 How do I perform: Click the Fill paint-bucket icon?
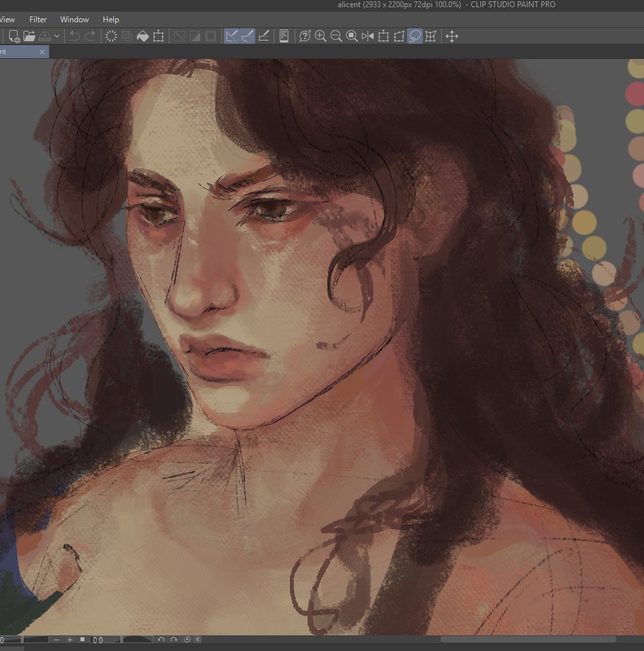coord(143,36)
